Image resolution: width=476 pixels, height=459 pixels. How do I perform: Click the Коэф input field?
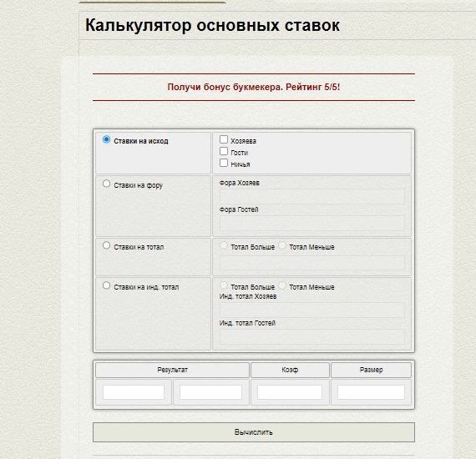(290, 392)
